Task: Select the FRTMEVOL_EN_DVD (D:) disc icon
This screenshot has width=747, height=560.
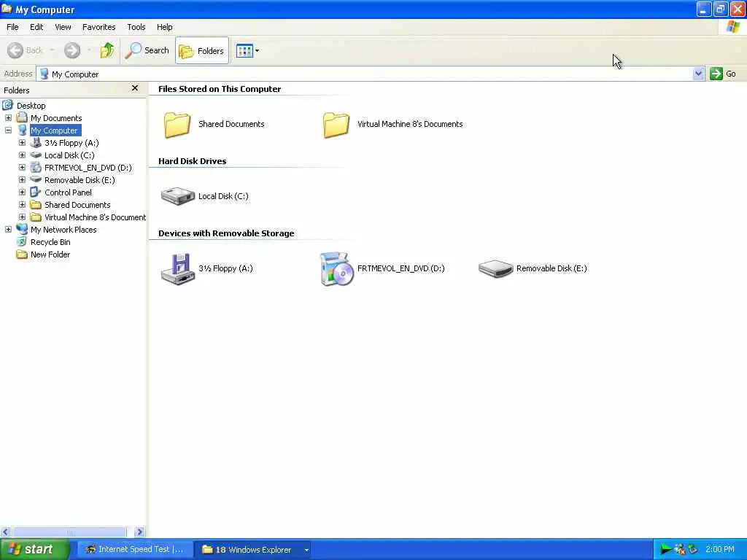Action: 337,268
